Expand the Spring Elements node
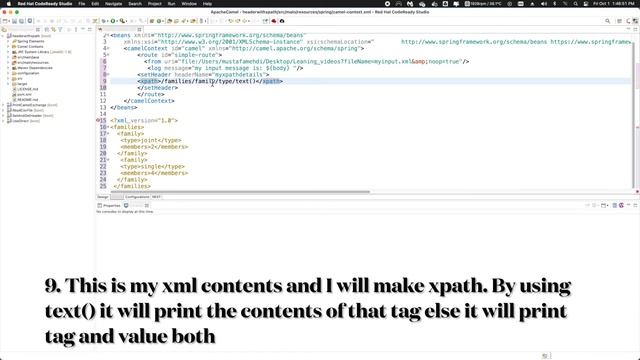This screenshot has height=360, width=640. pyautogui.click(x=8, y=41)
